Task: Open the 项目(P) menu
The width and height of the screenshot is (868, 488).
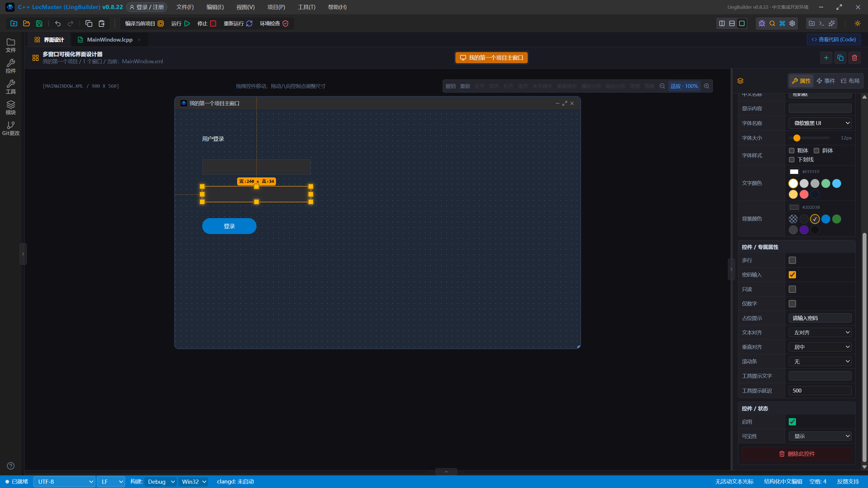Action: (276, 7)
